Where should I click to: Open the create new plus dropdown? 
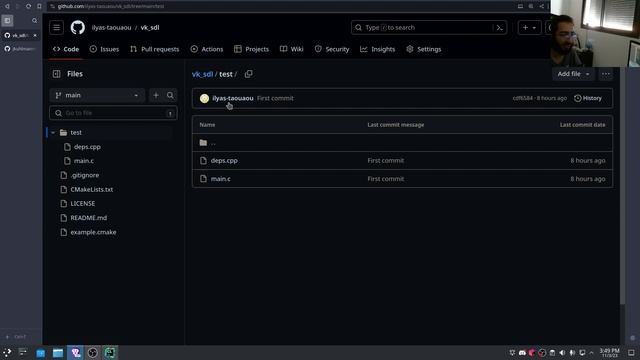click(529, 27)
